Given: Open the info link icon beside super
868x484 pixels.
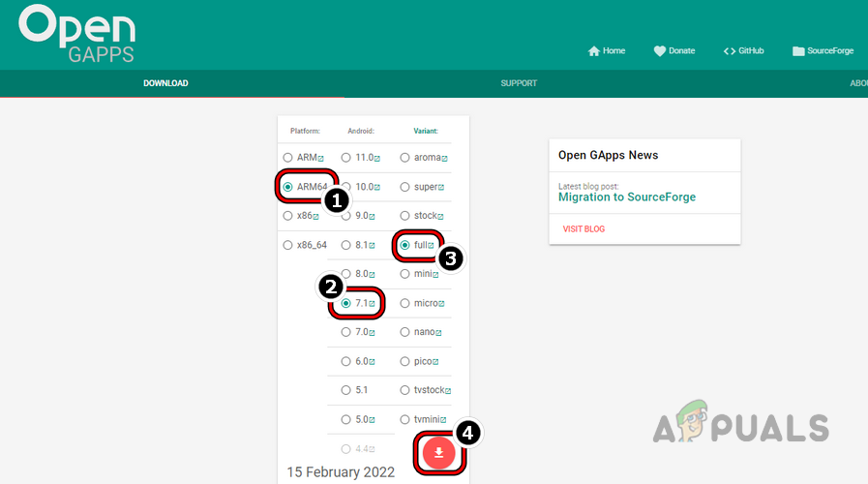Looking at the screenshot, I should (441, 188).
